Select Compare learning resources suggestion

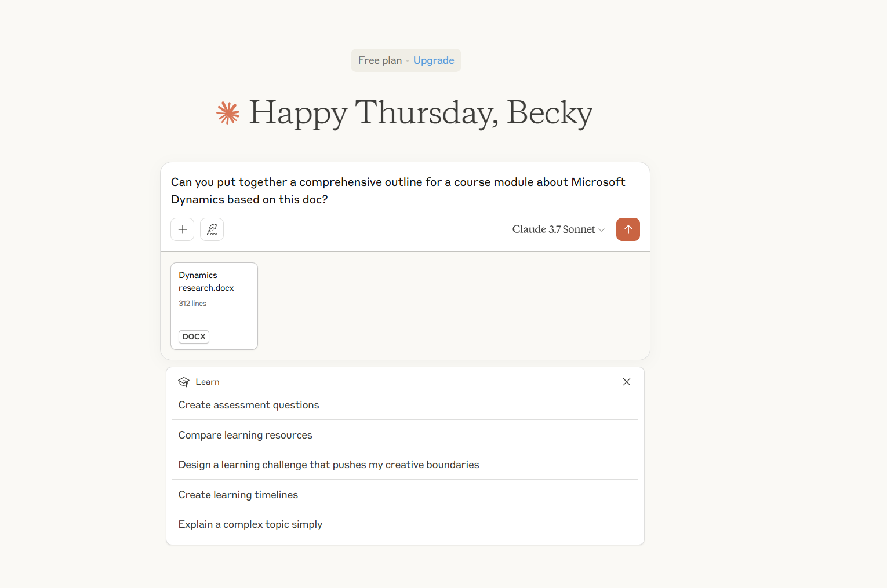pos(245,435)
